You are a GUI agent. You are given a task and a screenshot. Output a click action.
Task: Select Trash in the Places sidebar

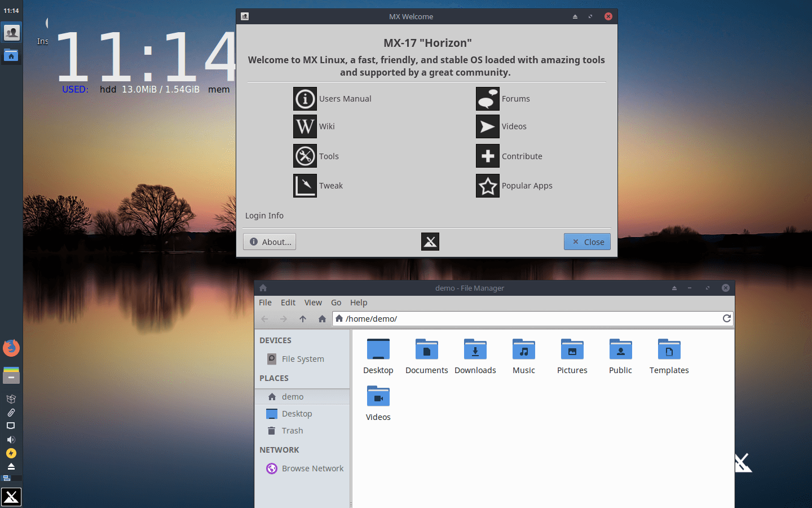292,431
